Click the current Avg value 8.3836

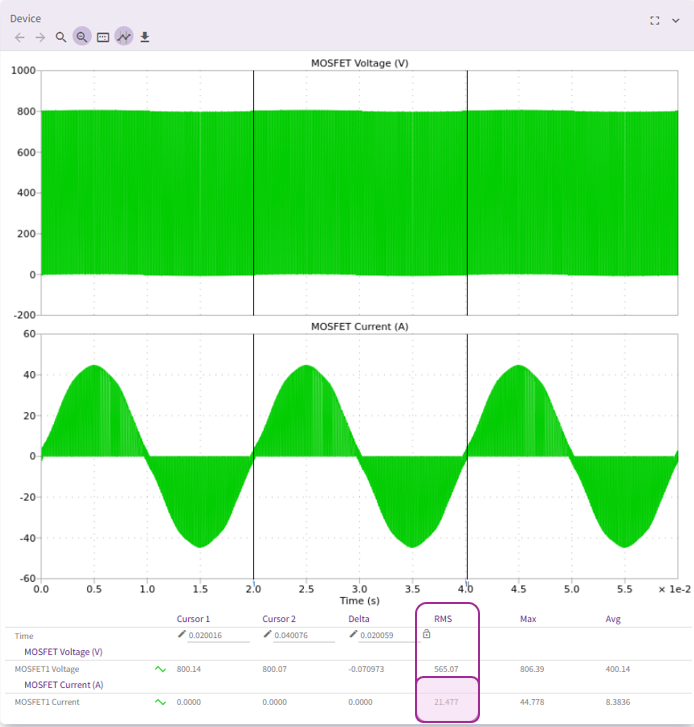[x=618, y=702]
